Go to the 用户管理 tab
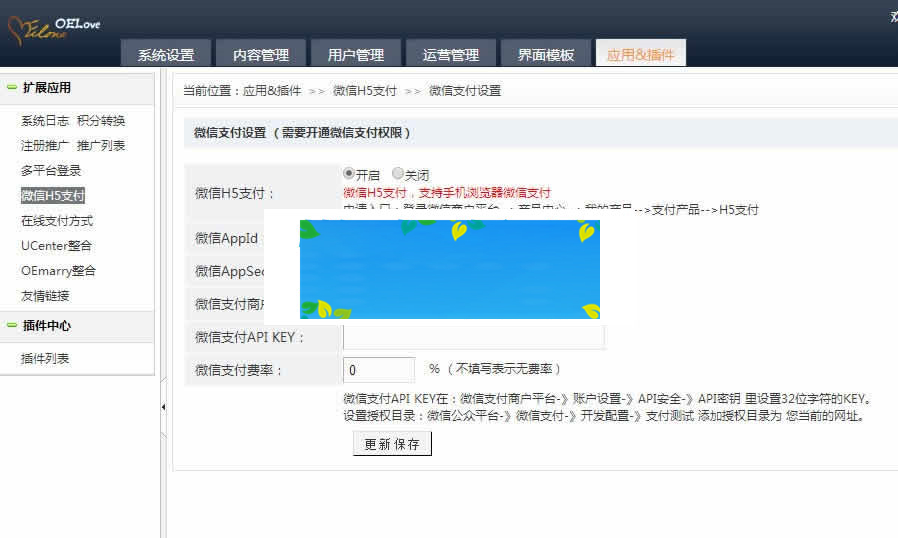 356,55
